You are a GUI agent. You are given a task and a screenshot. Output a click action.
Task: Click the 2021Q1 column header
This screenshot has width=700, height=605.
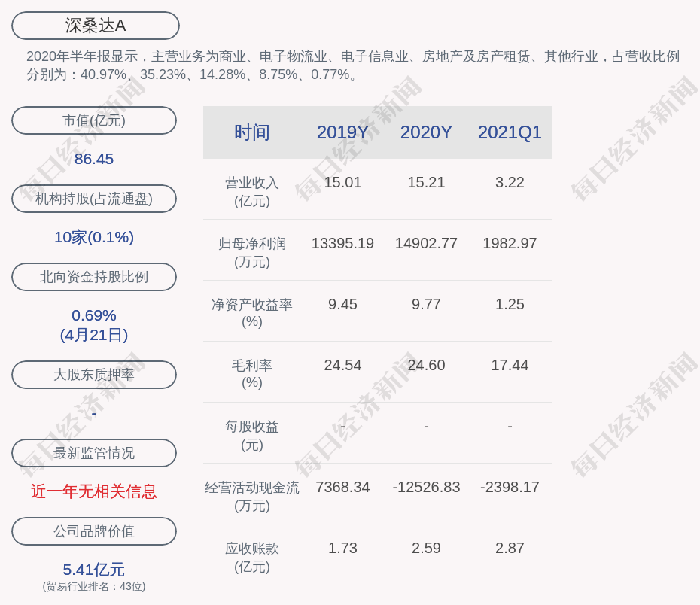pos(510,132)
